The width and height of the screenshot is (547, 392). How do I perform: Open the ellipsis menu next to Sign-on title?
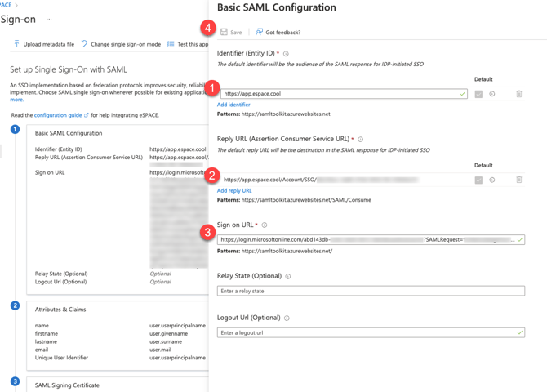pos(49,19)
